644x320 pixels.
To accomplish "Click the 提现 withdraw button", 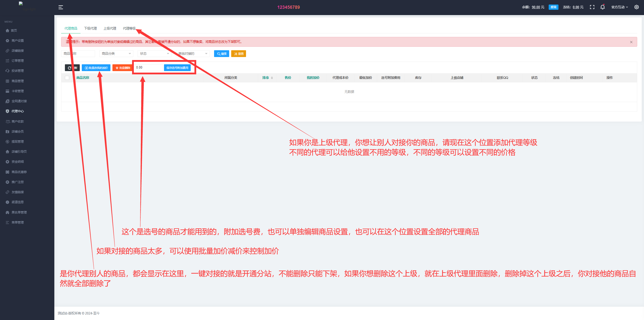I will [553, 7].
